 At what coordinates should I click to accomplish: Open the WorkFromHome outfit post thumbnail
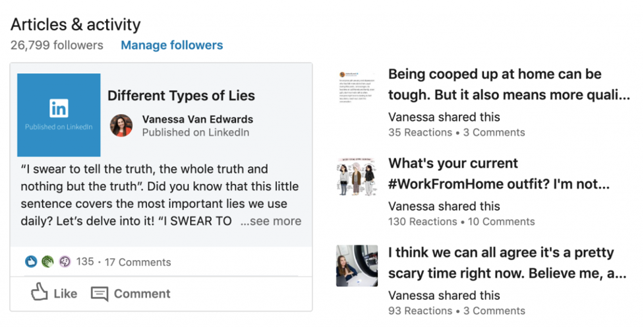[357, 177]
